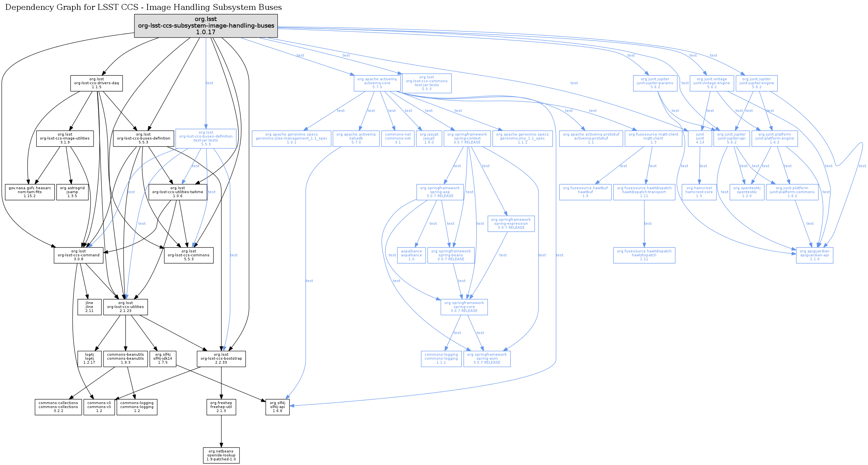This screenshot has height=465, width=868.
Task: Select the spring-context 3.0.7.RELEASE node
Action: point(467,139)
